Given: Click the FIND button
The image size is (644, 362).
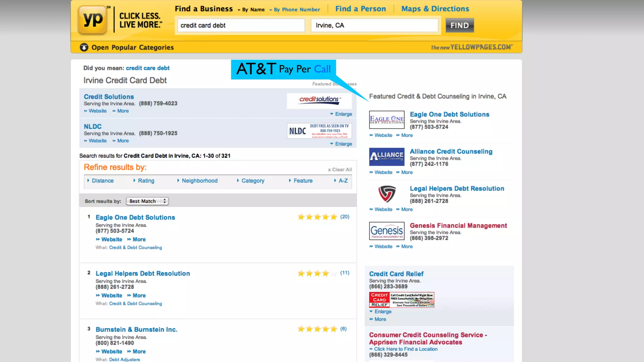Looking at the screenshot, I should 459,25.
